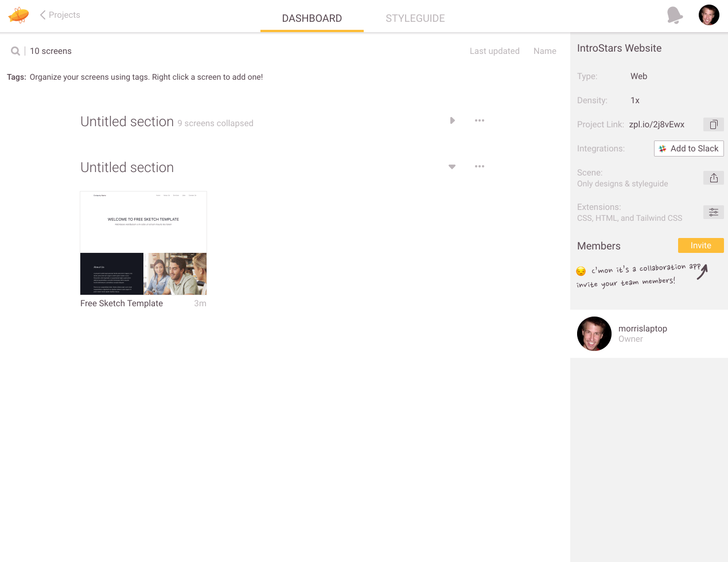Image resolution: width=728 pixels, height=562 pixels.
Task: Click 'CSS, HTML, and Tailwind CSS' extensions text
Action: (630, 218)
